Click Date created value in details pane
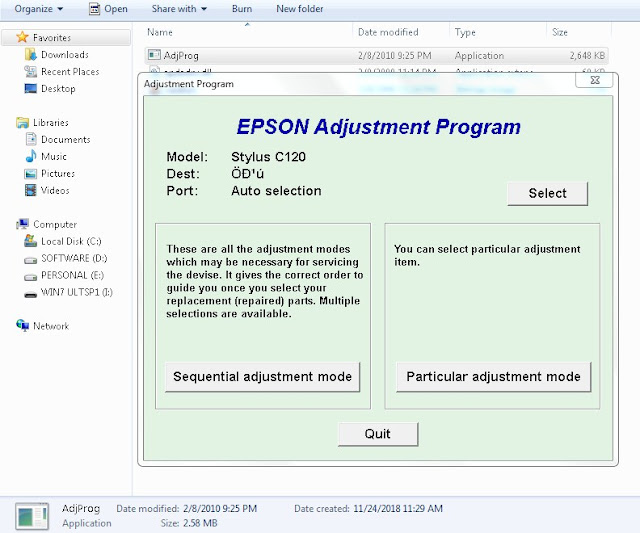The height and width of the screenshot is (533, 640). tap(398, 509)
